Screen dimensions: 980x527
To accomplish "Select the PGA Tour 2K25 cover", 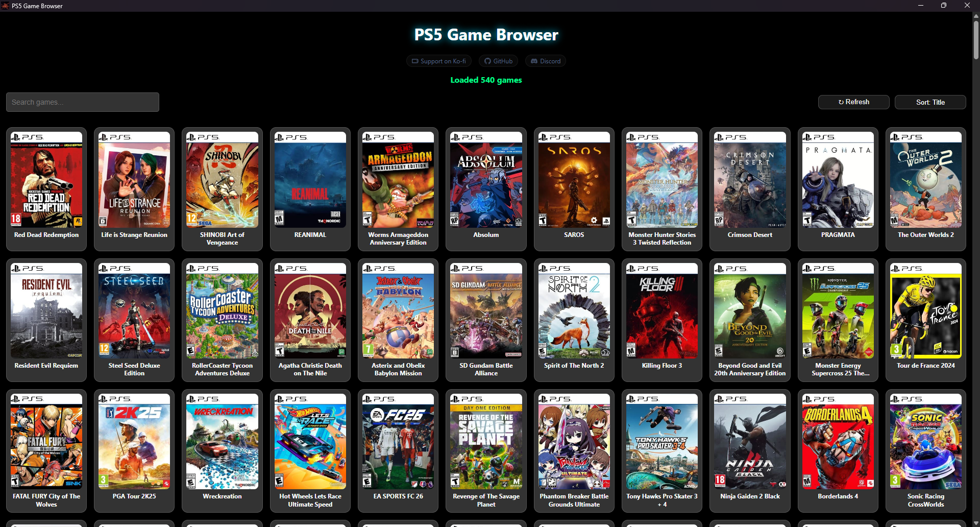I will coord(134,441).
